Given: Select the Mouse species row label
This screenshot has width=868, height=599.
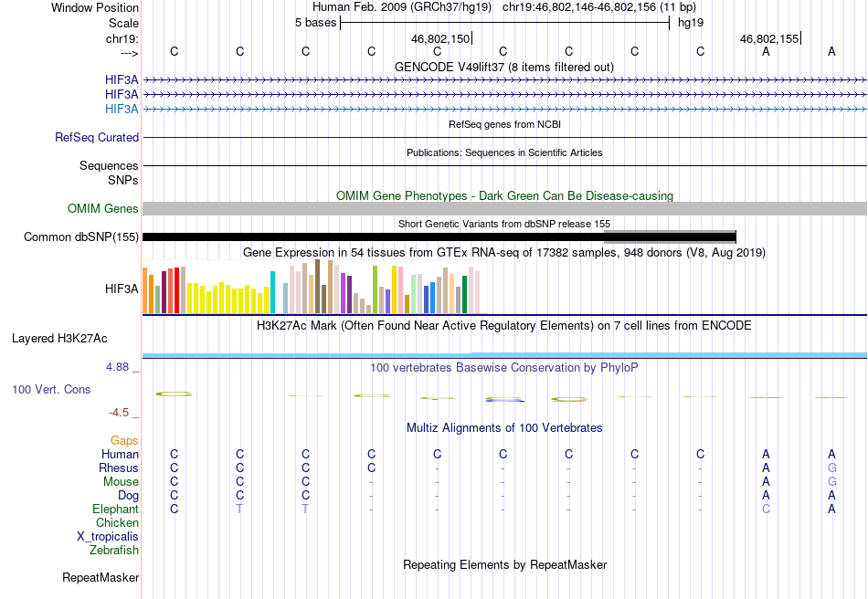Looking at the screenshot, I should point(121,482).
